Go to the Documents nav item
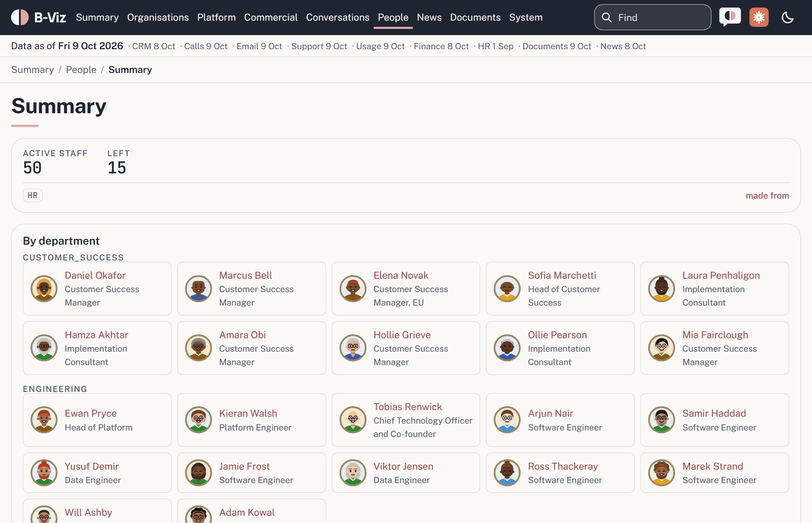This screenshot has height=523, width=812. 475,17
